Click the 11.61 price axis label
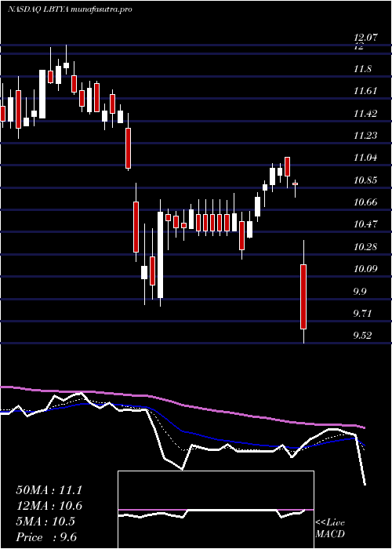The width and height of the screenshot is (392, 549). point(365,92)
